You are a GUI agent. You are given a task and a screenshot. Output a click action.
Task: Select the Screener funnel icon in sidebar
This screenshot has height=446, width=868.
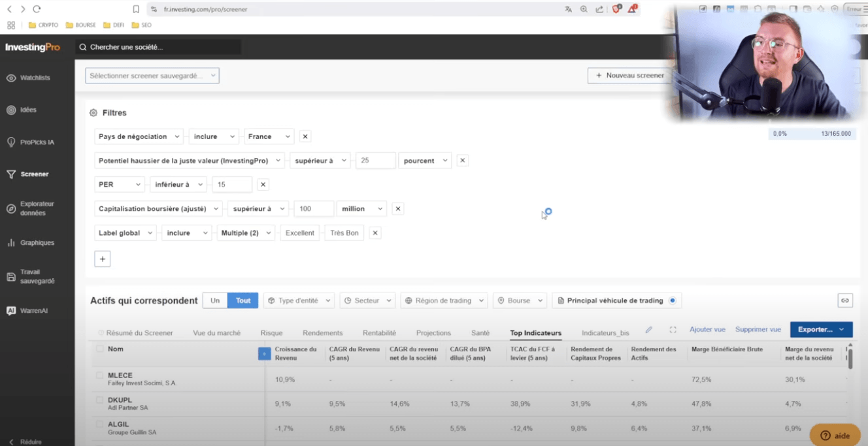click(x=11, y=174)
